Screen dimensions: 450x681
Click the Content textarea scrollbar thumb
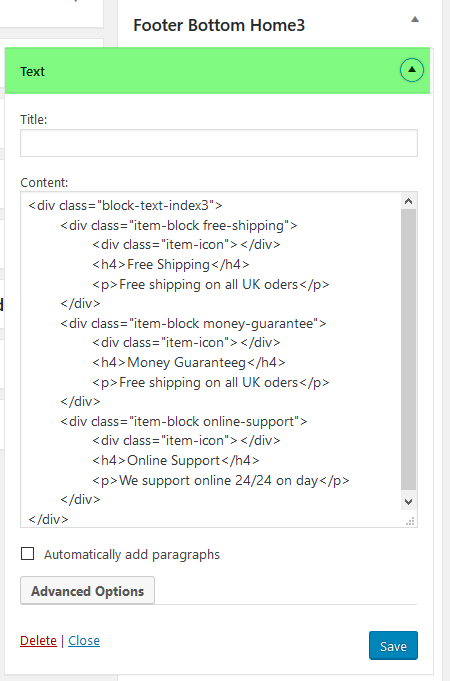click(x=408, y=350)
